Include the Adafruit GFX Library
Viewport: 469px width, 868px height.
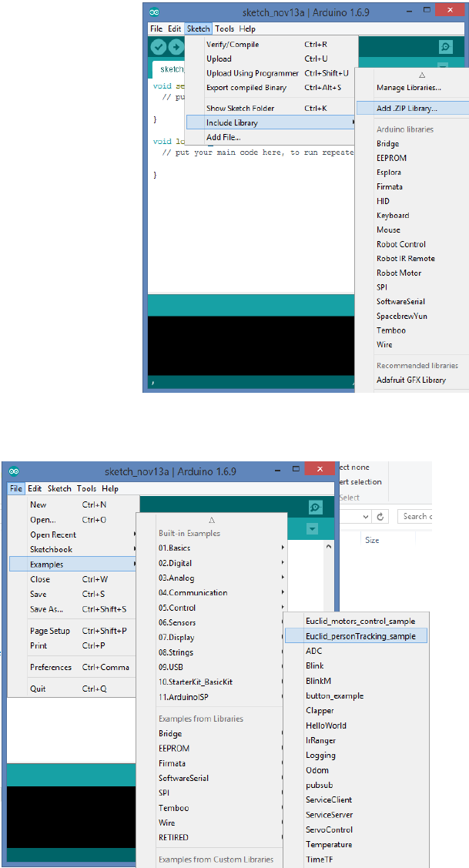(x=412, y=380)
